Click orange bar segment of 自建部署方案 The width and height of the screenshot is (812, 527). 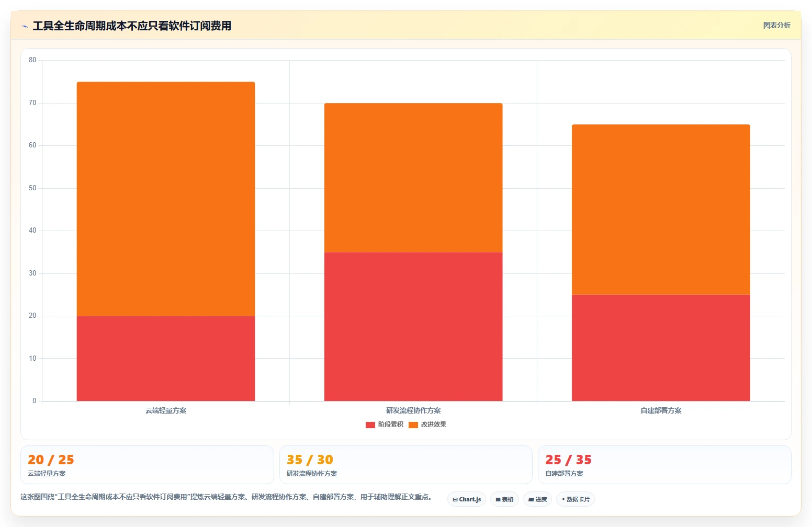pos(661,210)
